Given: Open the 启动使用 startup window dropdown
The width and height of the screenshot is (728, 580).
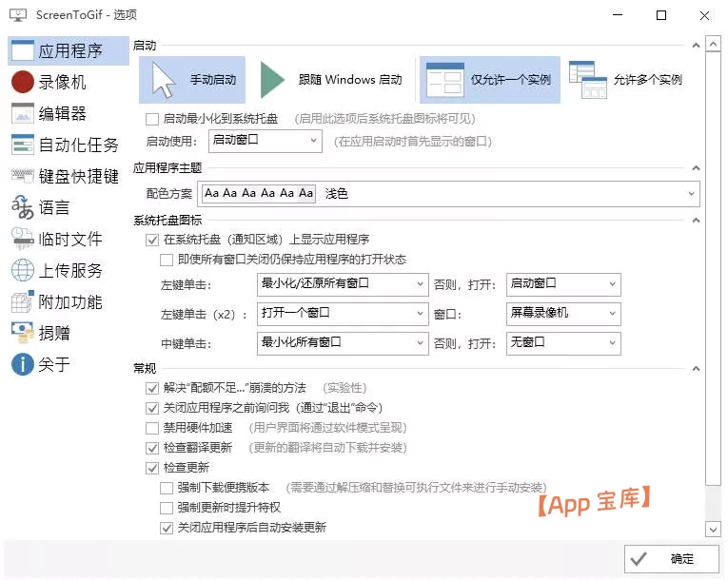Looking at the screenshot, I should pos(265,141).
